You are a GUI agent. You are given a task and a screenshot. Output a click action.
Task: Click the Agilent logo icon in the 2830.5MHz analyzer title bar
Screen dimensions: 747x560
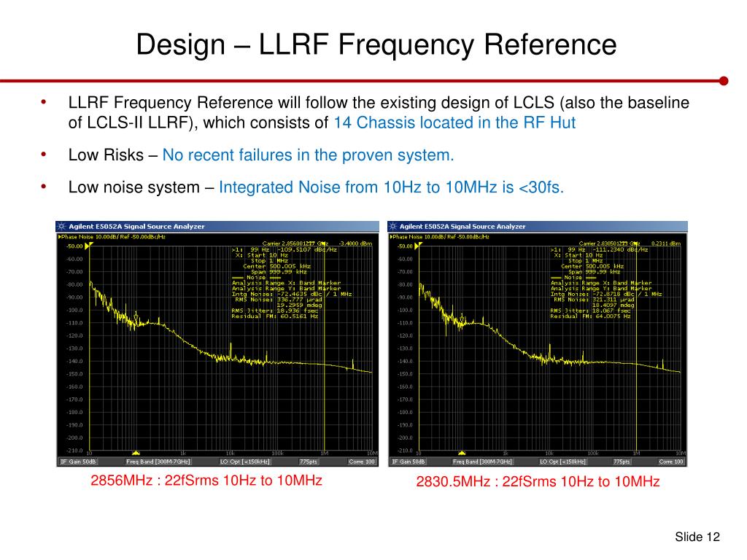point(393,227)
